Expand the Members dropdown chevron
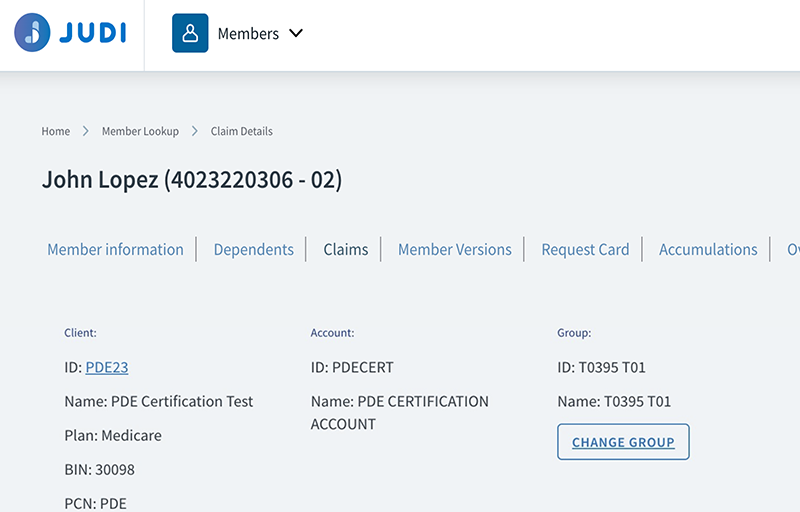The image size is (800, 512). point(296,33)
